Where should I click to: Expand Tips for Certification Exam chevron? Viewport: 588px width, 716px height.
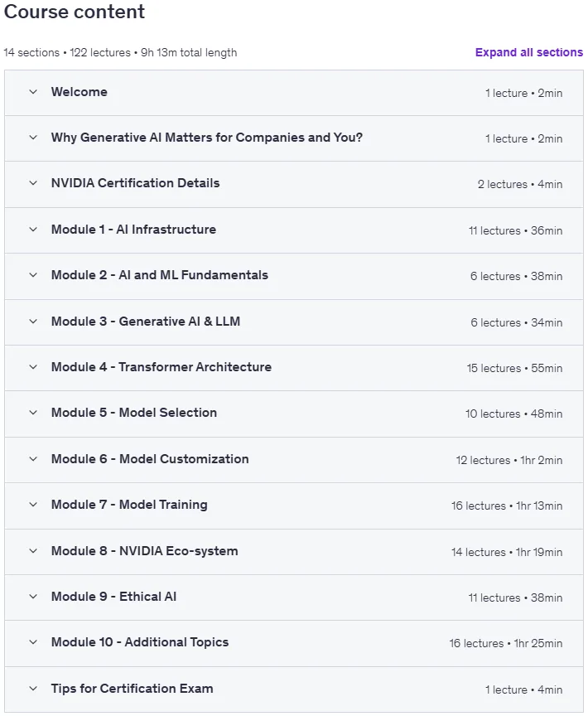[33, 689]
